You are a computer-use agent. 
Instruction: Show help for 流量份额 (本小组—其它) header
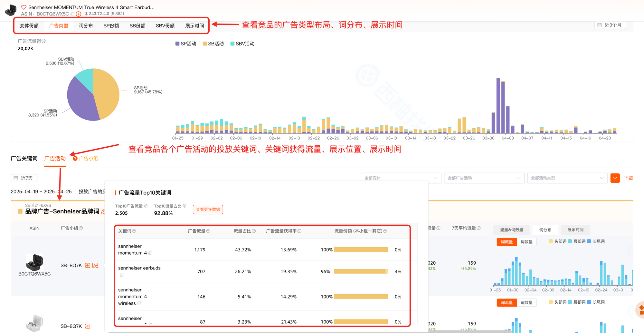coord(385,231)
